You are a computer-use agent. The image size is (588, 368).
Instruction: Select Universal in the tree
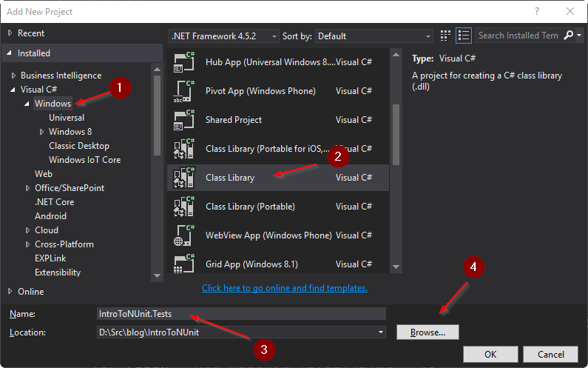[x=67, y=118]
